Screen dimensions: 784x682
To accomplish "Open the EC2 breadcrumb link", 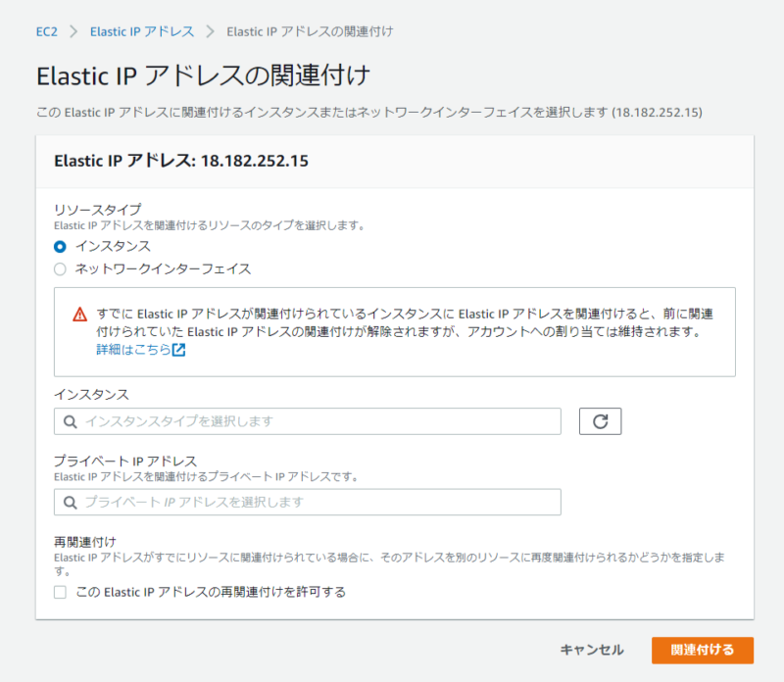I will [46, 31].
